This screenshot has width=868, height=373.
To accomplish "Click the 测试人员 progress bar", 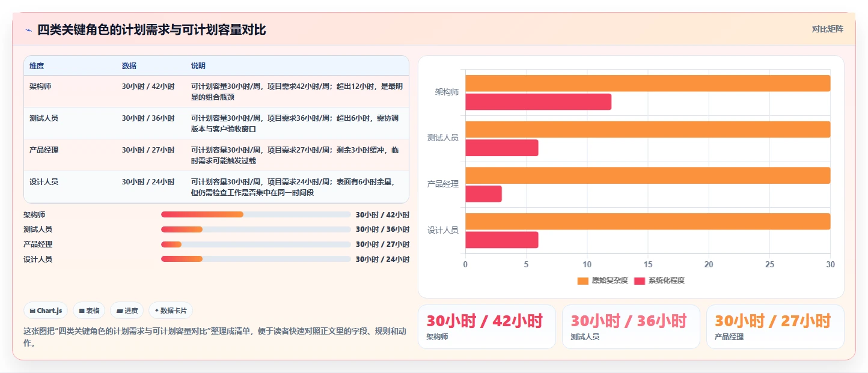I will 256,229.
